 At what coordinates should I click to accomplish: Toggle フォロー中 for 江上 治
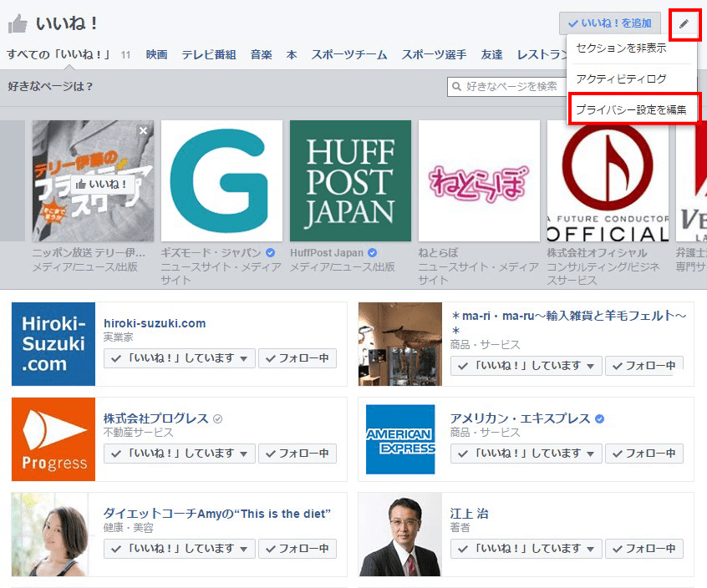[643, 549]
